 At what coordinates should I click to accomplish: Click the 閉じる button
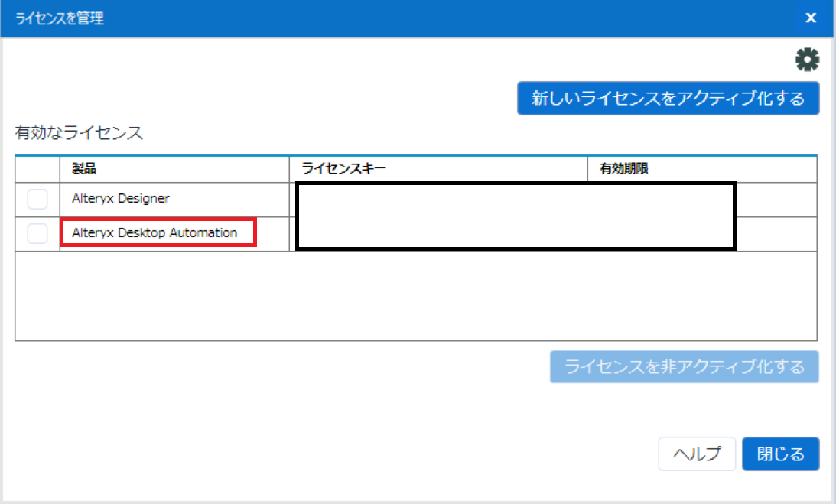pos(781,454)
